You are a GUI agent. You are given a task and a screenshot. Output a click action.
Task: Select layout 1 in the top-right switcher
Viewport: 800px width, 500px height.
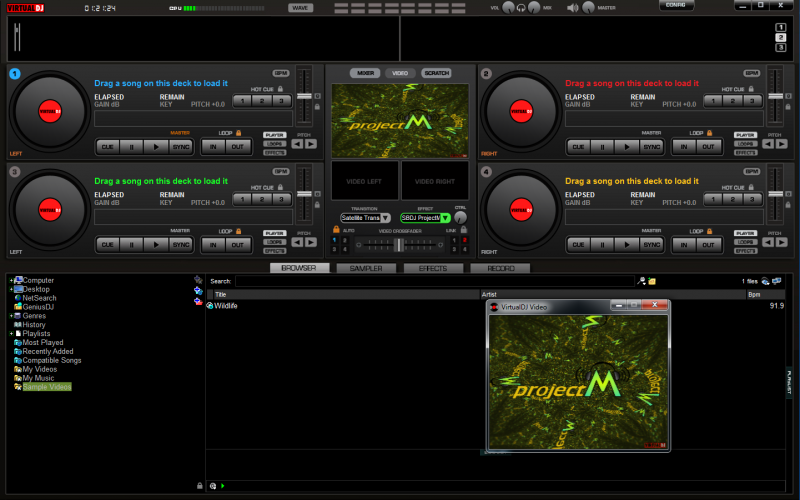click(780, 28)
